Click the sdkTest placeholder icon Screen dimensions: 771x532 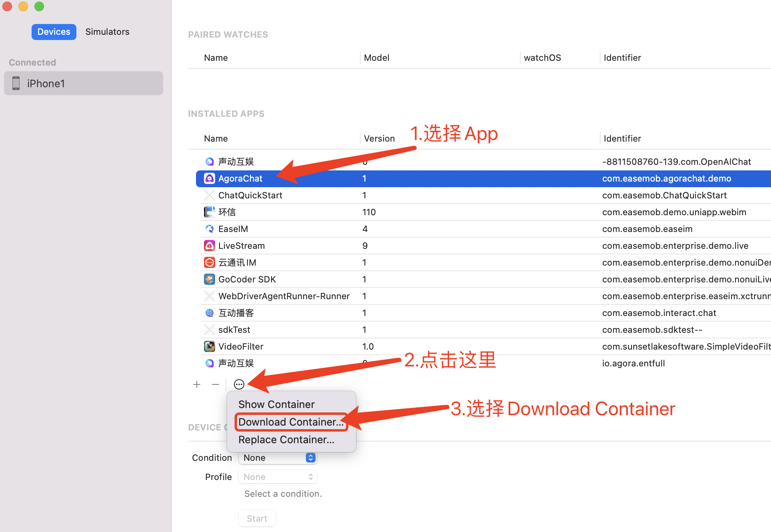(210, 330)
